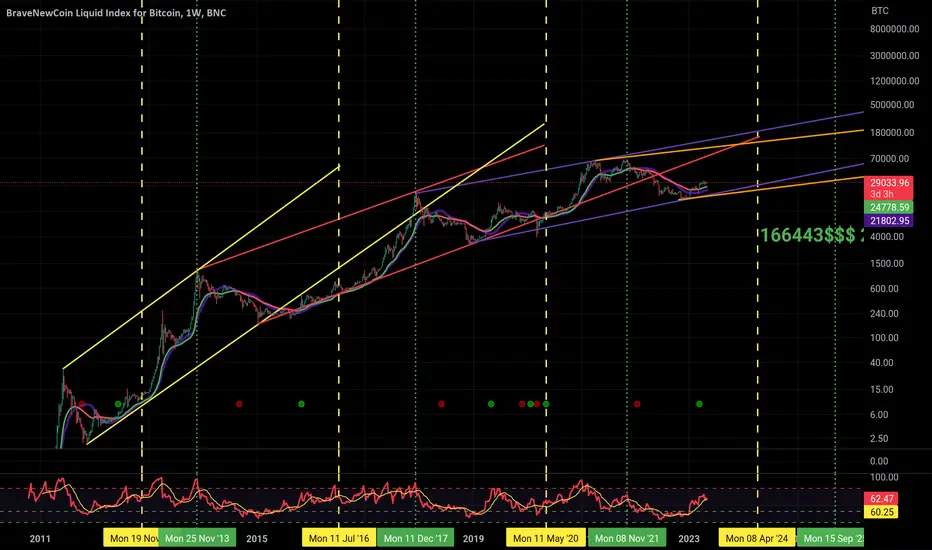Click the Mon 11 Jul '16 date label
932x550 pixels.
pyautogui.click(x=339, y=538)
